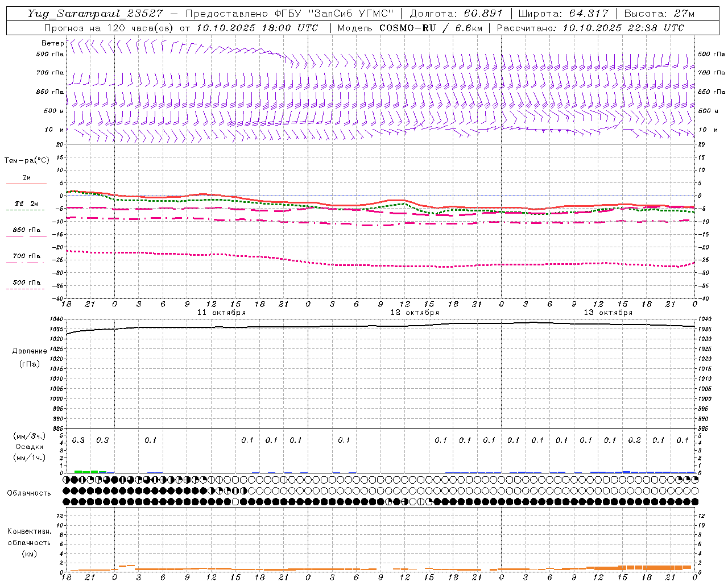Click the forecast start time 10.10.2025 18:00 UTC
728x582 pixels.
[257, 28]
